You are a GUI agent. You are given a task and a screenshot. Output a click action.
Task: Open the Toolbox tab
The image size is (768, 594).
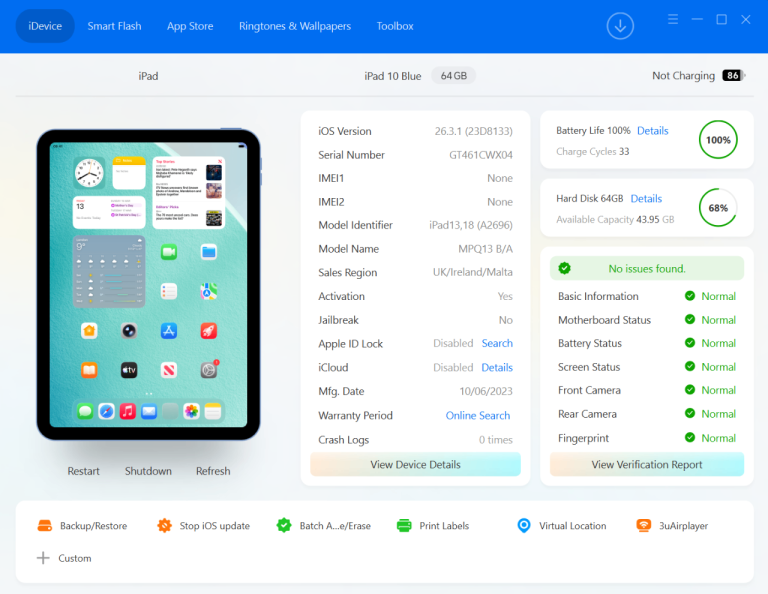pos(395,26)
